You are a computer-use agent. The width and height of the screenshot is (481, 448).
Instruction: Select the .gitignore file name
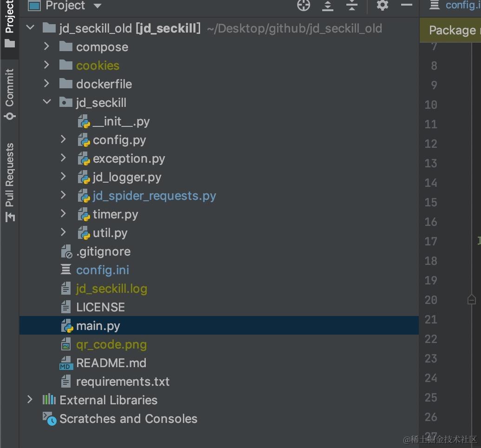click(104, 251)
